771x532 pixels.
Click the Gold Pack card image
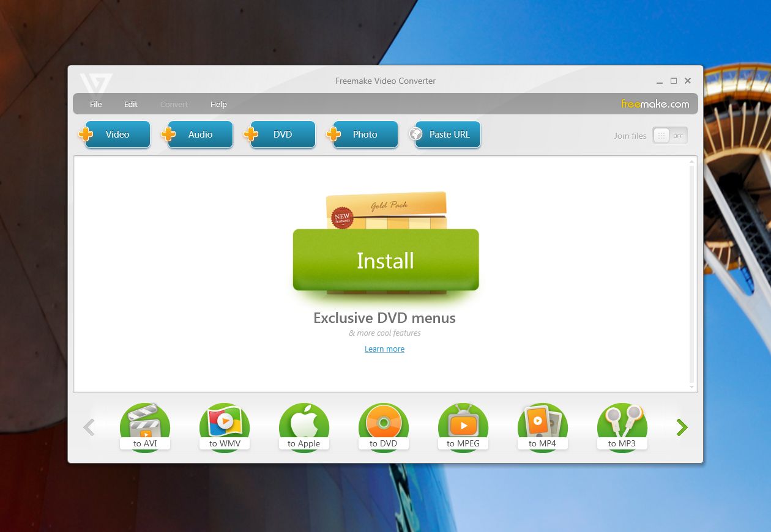point(386,211)
